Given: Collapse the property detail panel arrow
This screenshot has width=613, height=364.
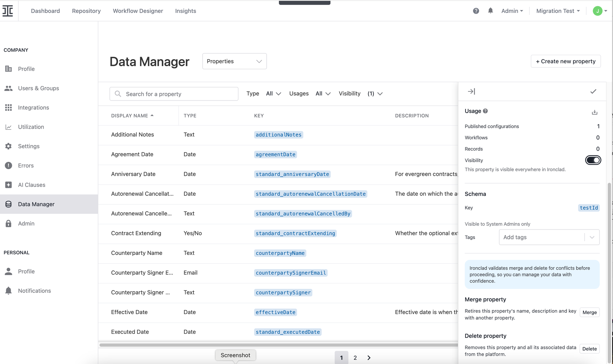Looking at the screenshot, I should click(471, 91).
